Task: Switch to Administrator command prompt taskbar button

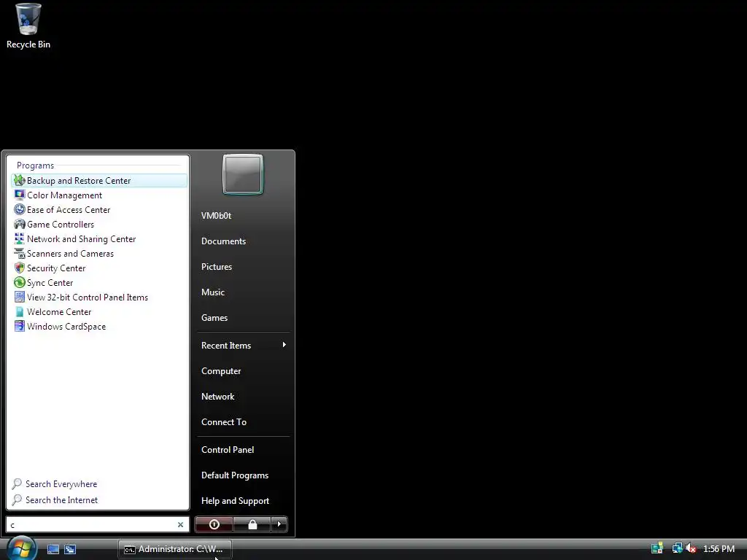Action: coord(175,549)
